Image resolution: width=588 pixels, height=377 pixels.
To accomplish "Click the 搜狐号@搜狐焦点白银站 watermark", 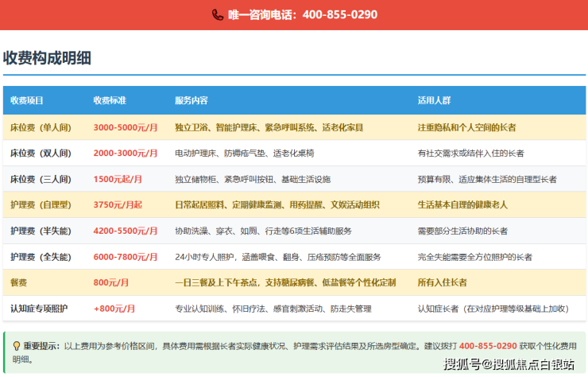I will click(x=509, y=365).
